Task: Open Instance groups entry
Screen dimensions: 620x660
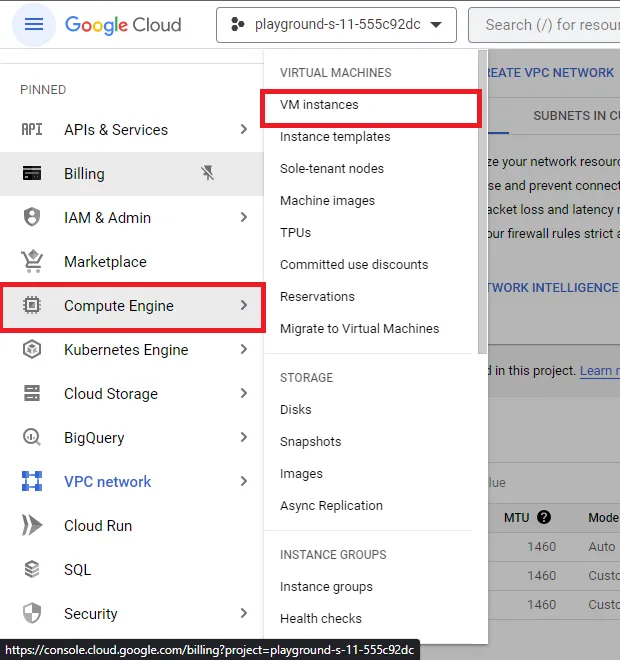Action: (371, 586)
